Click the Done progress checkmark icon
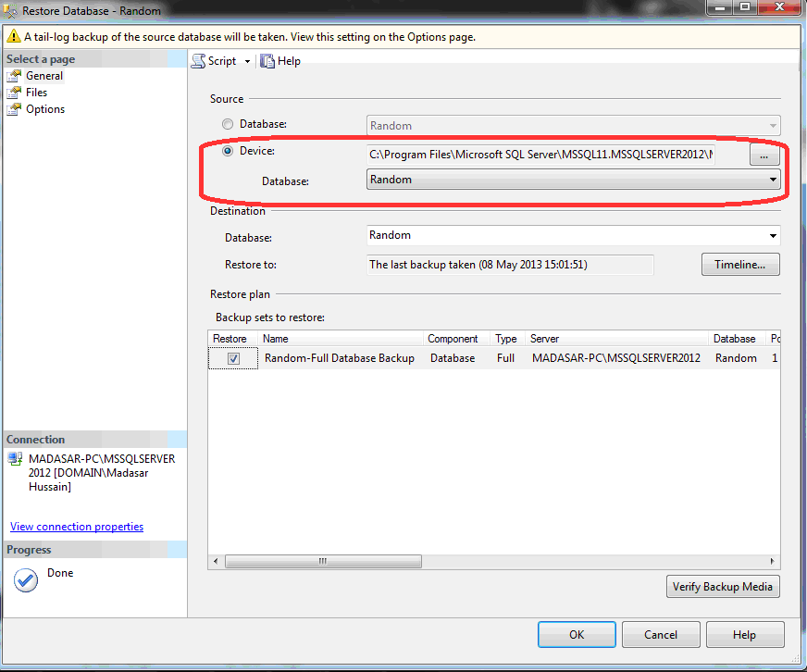 coord(26,580)
